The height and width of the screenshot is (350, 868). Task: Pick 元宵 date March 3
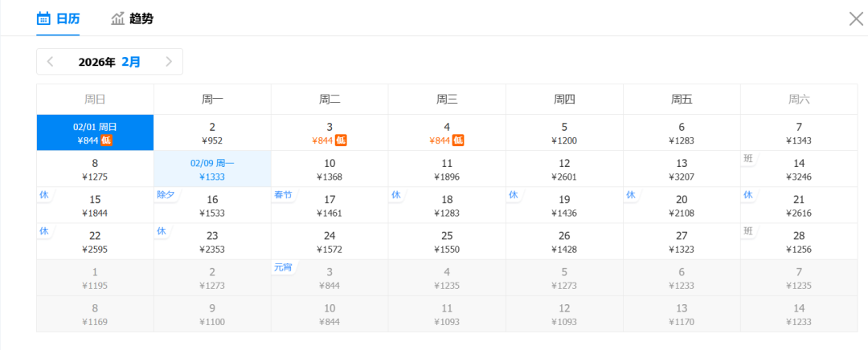point(330,278)
